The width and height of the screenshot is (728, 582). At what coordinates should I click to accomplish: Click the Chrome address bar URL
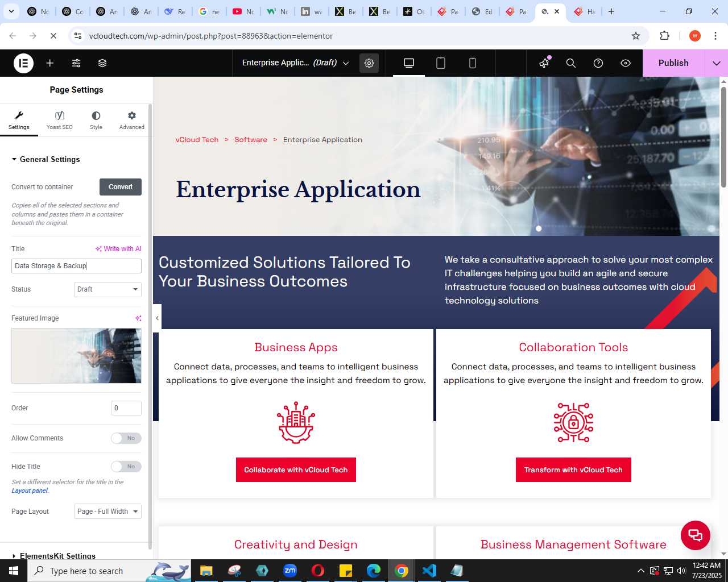coord(211,36)
